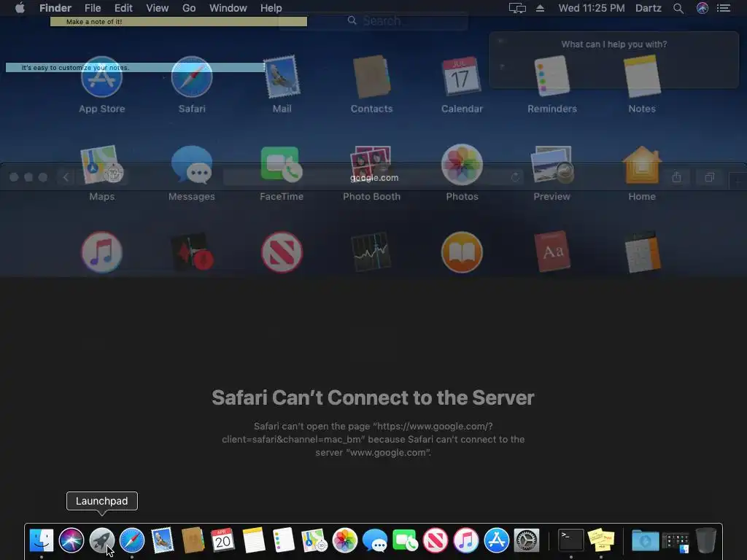The width and height of the screenshot is (747, 560).
Task: Click Safari share button
Action: click(x=676, y=177)
